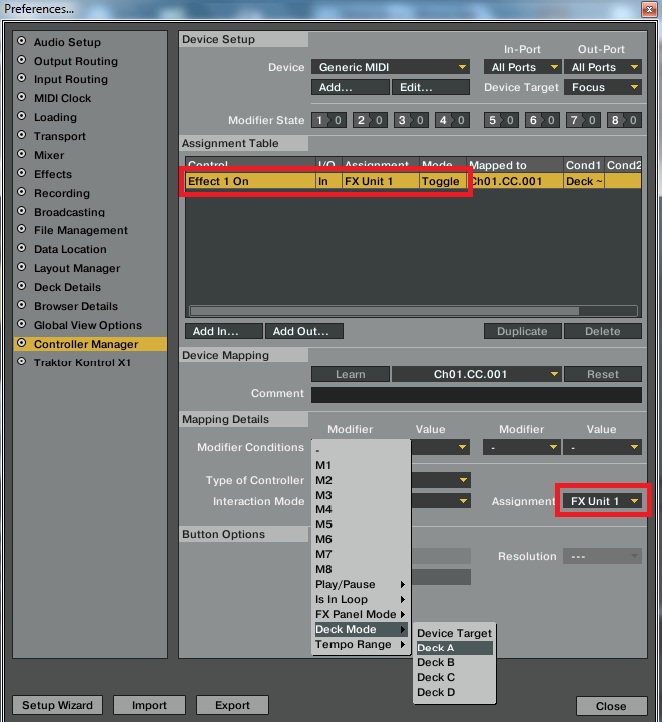This screenshot has height=722, width=662.
Task: Open the Audio Setup preferences page
Action: pos(67,42)
